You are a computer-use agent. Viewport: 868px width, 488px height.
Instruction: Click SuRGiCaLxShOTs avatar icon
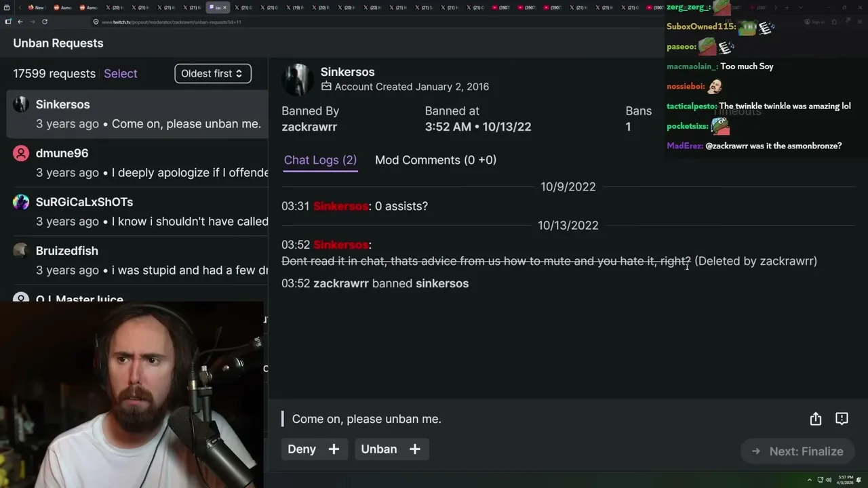coord(21,202)
